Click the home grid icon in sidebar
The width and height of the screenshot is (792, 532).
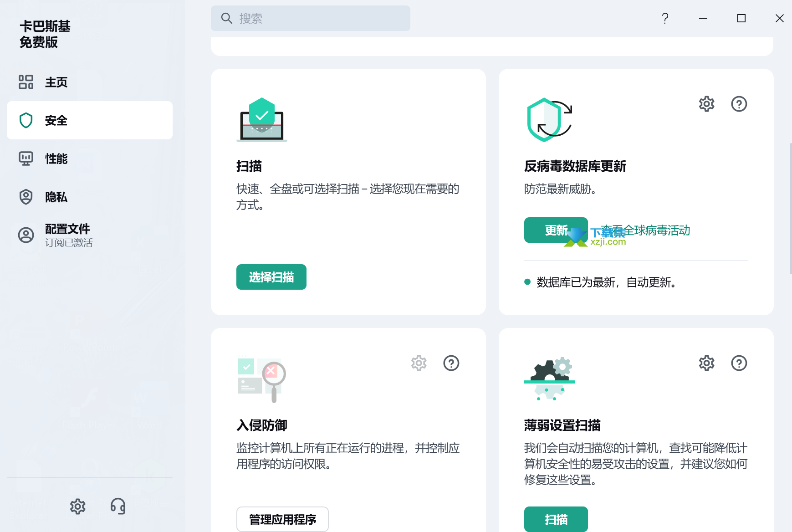pos(26,82)
